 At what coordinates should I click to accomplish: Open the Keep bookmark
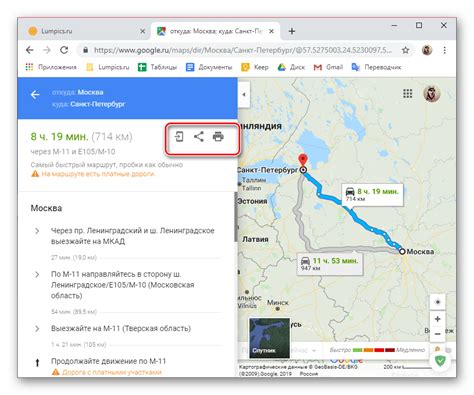click(x=255, y=67)
